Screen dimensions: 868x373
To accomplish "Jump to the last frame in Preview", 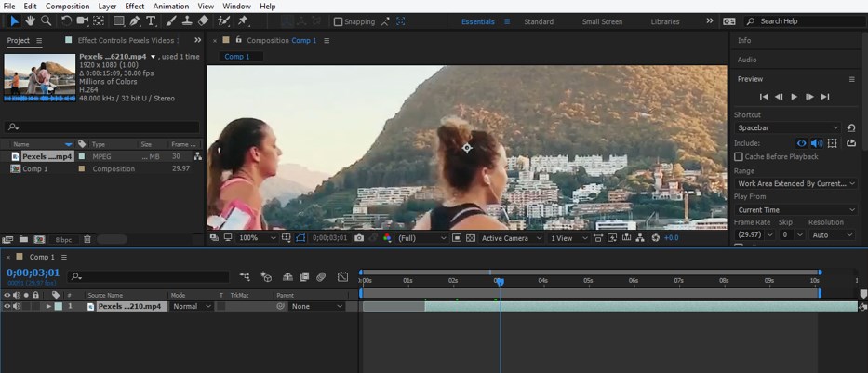I will click(825, 97).
